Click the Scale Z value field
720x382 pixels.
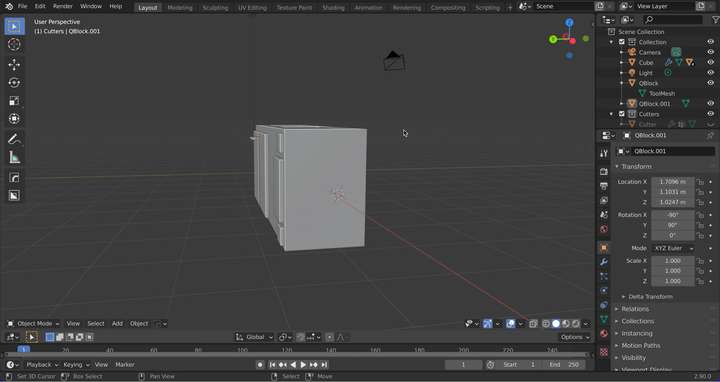coord(673,281)
